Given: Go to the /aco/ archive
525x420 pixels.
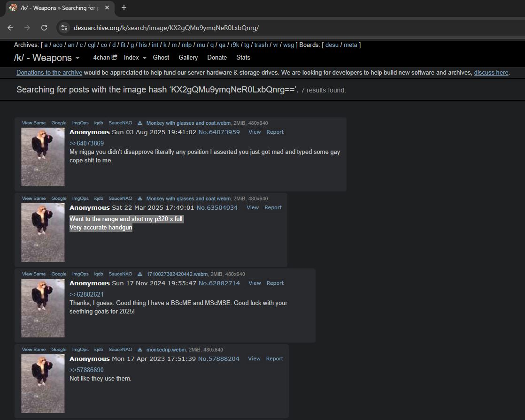Looking at the screenshot, I should pyautogui.click(x=58, y=45).
